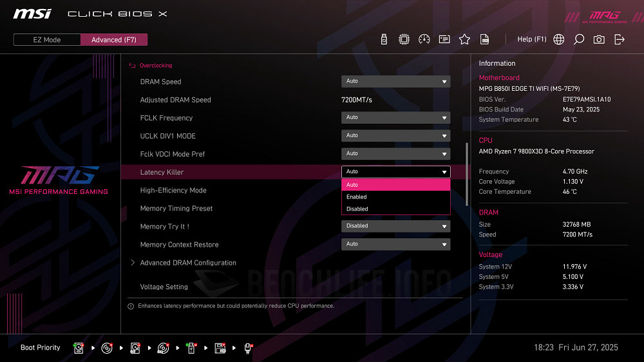
Task: Select the first hard disk boot device icon
Action: [79, 348]
